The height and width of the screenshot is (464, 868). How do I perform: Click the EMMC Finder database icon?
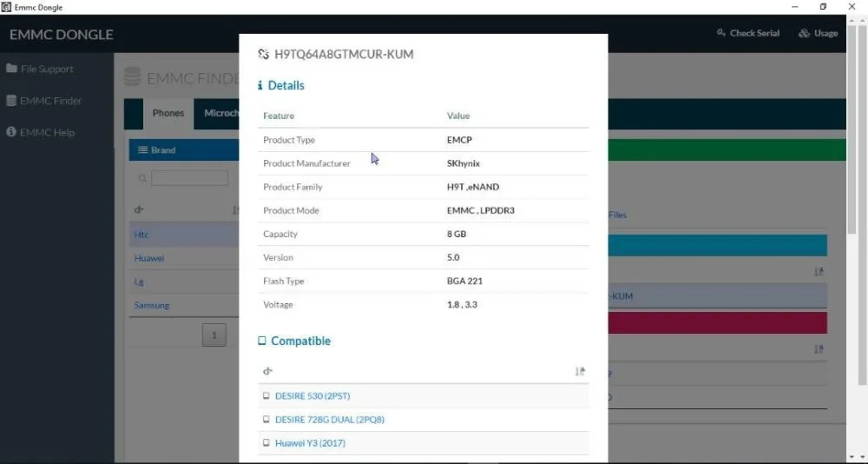pyautogui.click(x=11, y=100)
